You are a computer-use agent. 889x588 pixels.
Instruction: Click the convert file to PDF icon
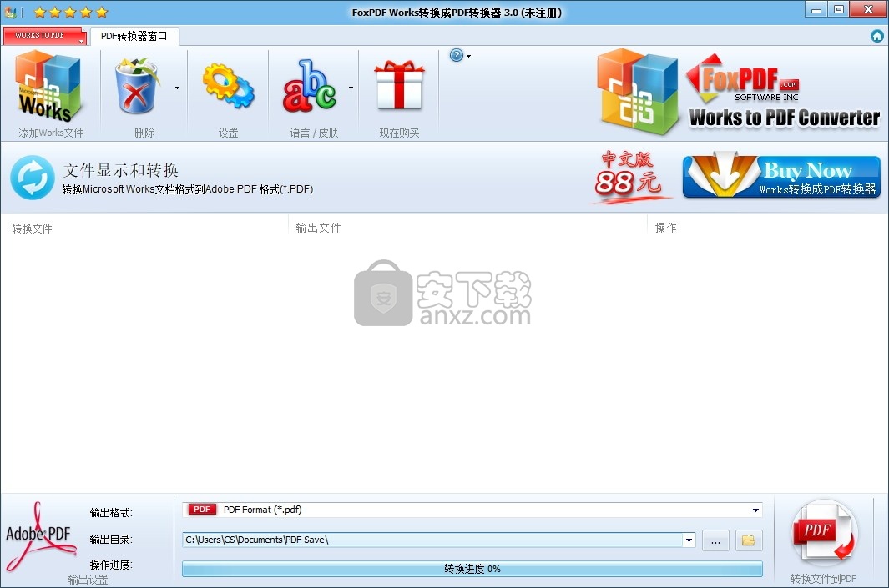coord(825,533)
